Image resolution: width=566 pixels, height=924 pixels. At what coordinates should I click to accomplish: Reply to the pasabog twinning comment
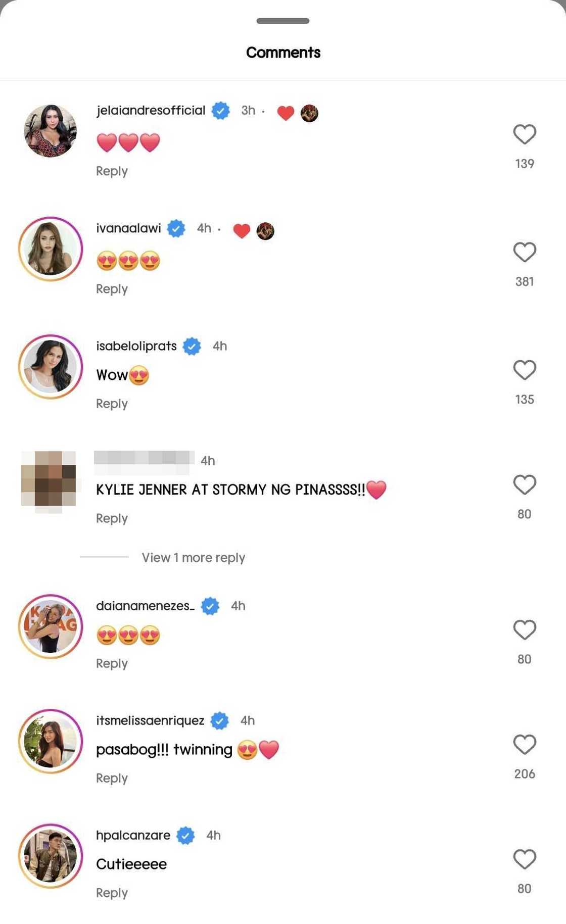click(x=112, y=778)
